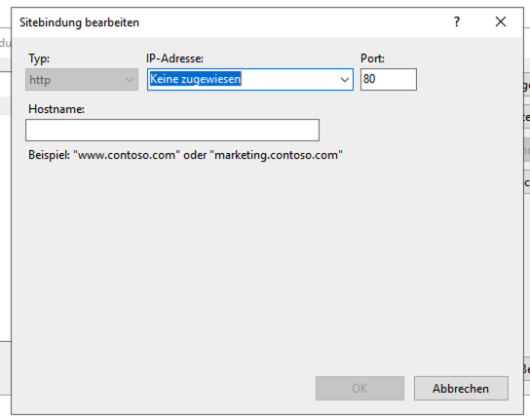Click the chevron in the Typ dropdown
This screenshot has width=530, height=420.
(130, 80)
